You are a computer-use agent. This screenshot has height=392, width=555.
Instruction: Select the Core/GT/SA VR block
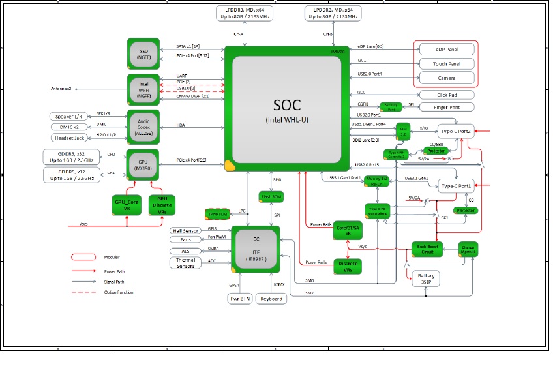pos(348,230)
